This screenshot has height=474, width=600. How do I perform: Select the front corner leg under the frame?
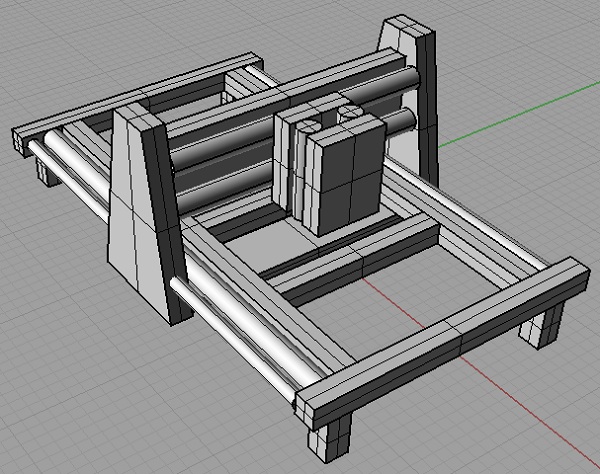pos(330,440)
